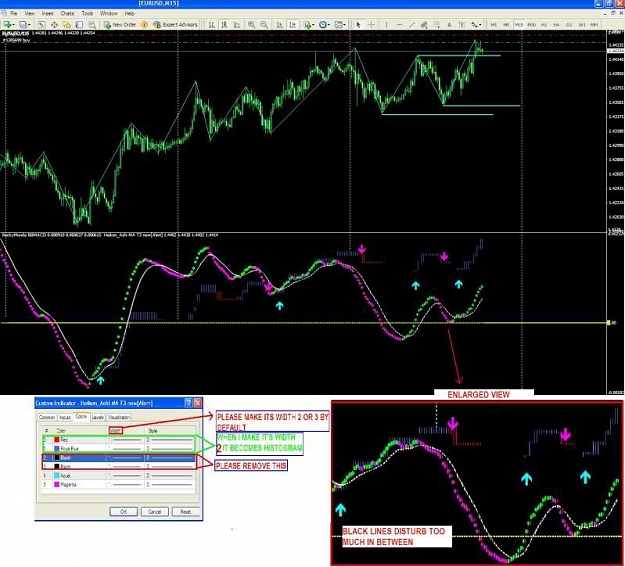Select the Text 'A' drawing tool
This screenshot has width=625, height=567.
click(x=449, y=25)
